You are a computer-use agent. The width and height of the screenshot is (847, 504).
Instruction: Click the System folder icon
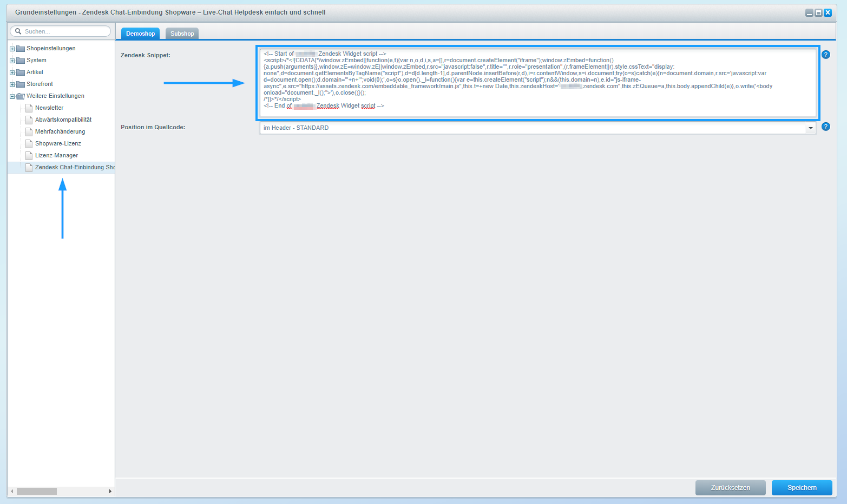pyautogui.click(x=21, y=60)
